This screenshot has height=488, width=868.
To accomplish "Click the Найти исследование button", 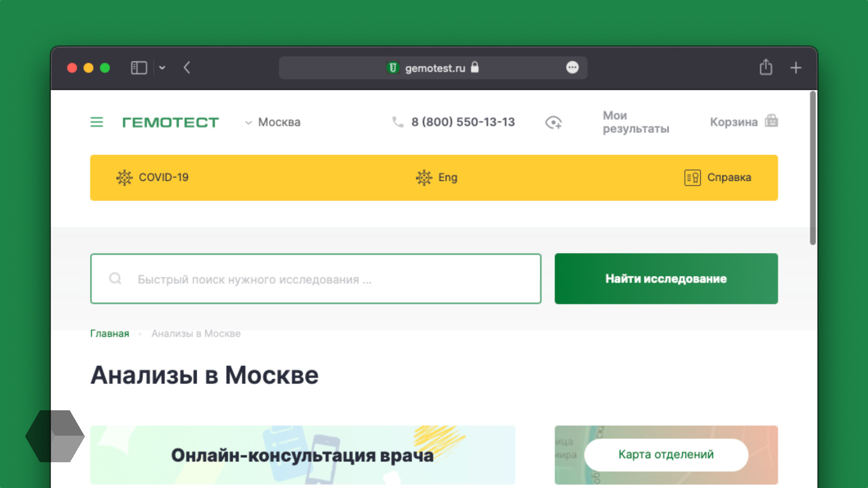I will coord(666,279).
